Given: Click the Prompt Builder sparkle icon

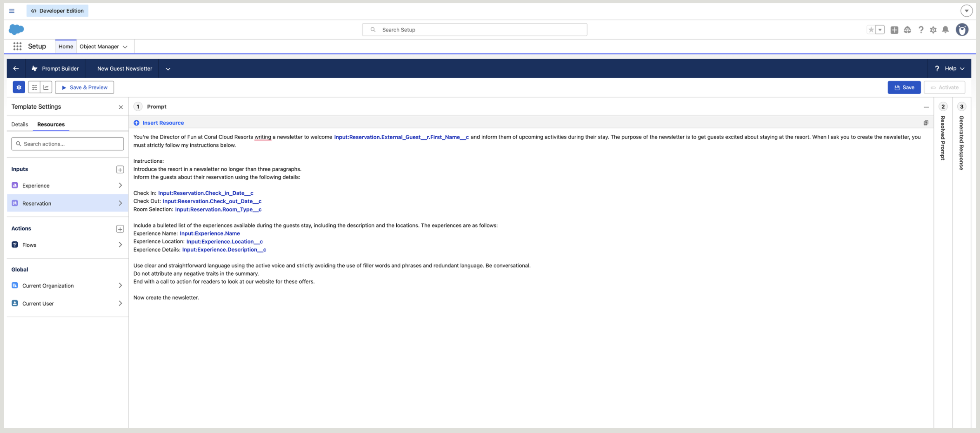Looking at the screenshot, I should [35, 69].
